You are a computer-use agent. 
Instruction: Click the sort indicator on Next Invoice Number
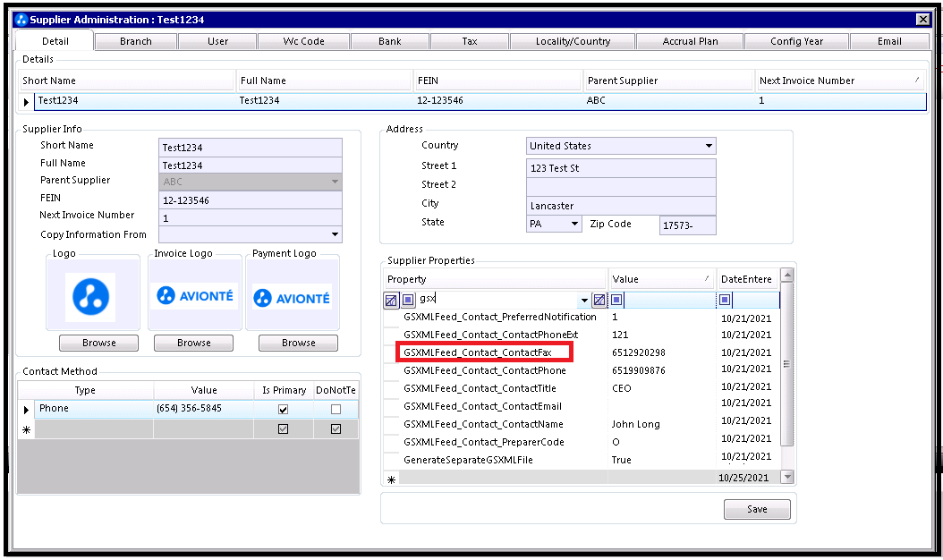click(x=916, y=80)
